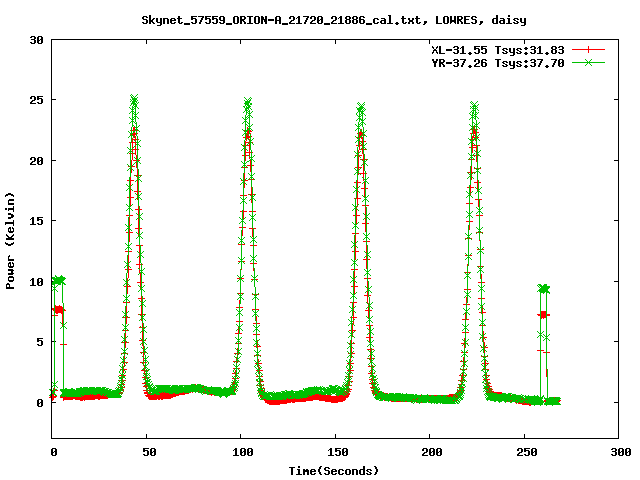
Task: Click the Power (Kelvin) axis label
Action: [10, 241]
